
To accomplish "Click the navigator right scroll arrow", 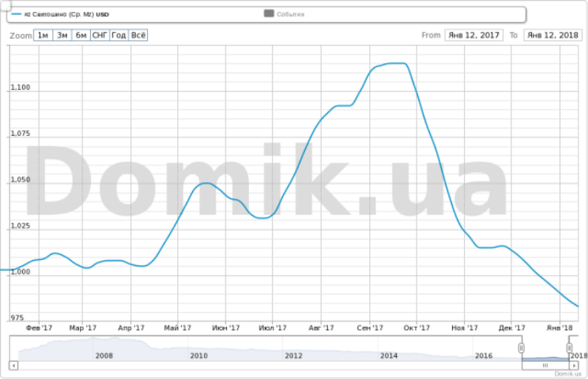I will (x=574, y=365).
